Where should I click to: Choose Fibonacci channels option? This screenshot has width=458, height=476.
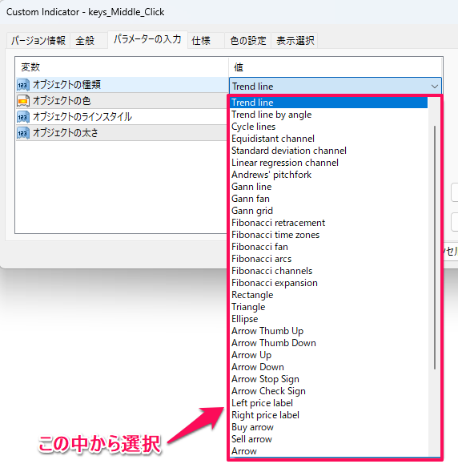pos(328,271)
